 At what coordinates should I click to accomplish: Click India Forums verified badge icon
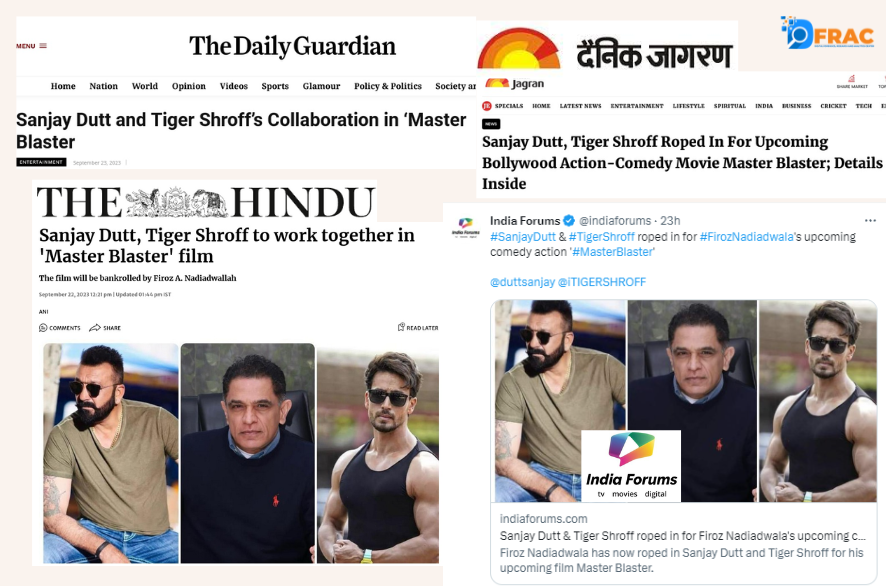click(570, 220)
